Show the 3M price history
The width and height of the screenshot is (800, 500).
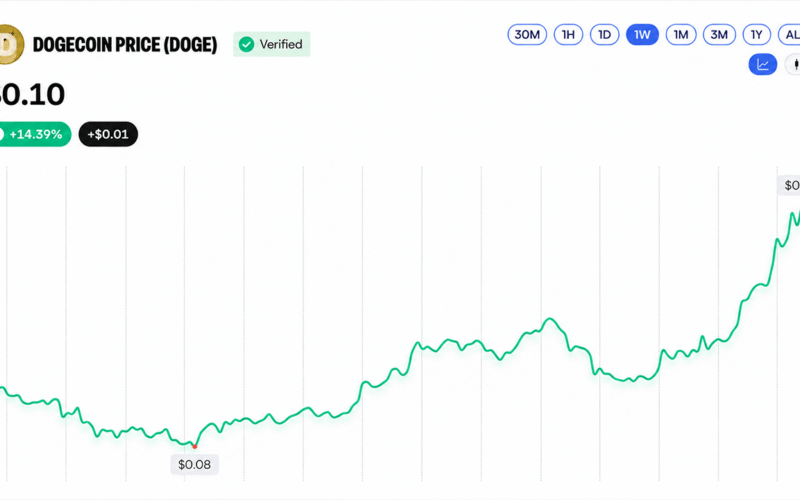[719, 35]
